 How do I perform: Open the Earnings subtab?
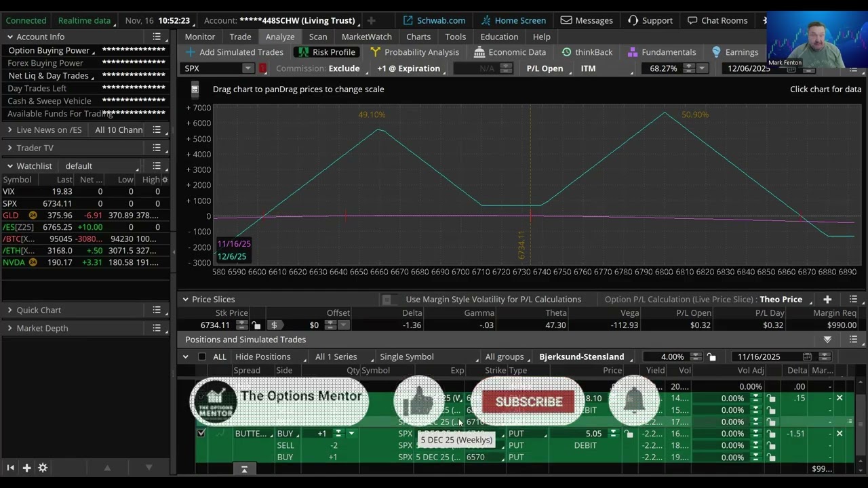point(735,52)
